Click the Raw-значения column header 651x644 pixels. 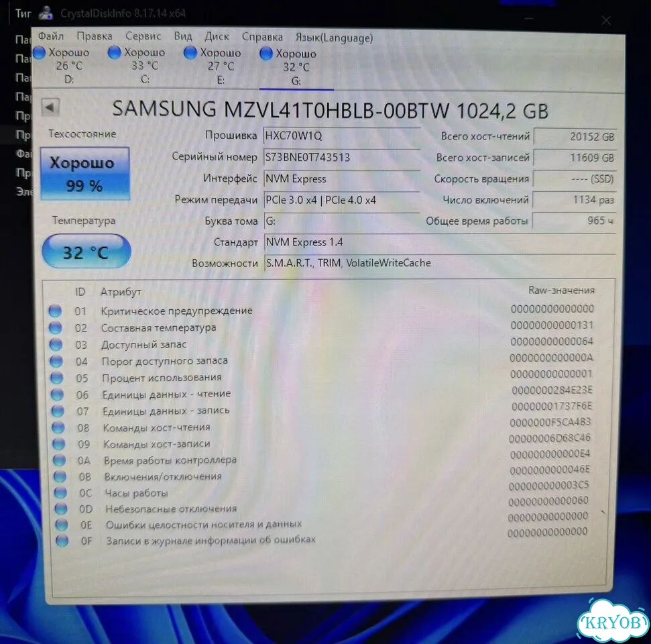561,290
